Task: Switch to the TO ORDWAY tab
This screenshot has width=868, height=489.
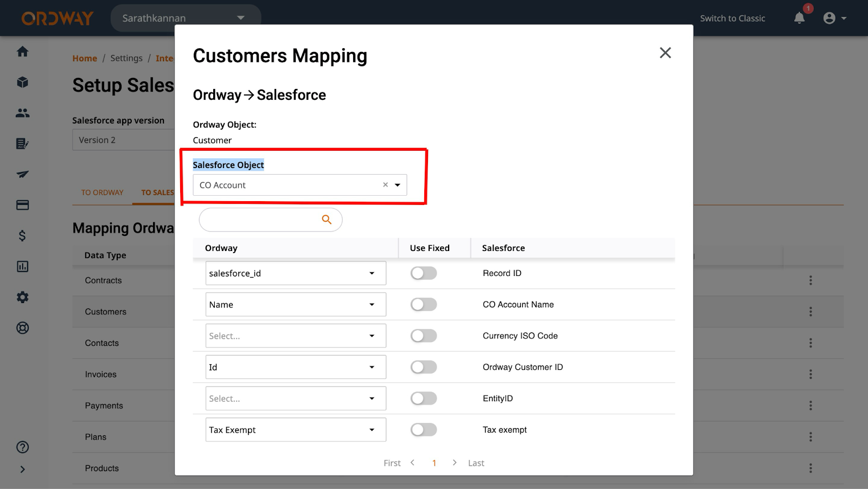Action: point(103,192)
